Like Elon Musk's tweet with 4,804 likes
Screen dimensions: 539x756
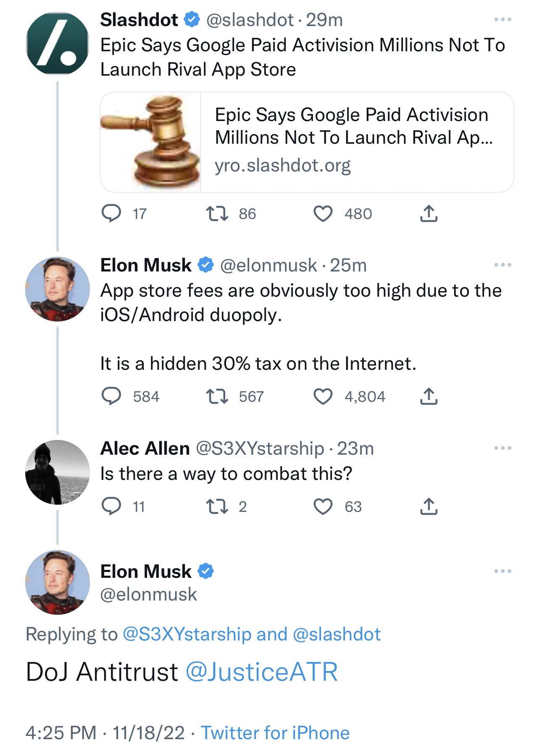[x=323, y=396]
